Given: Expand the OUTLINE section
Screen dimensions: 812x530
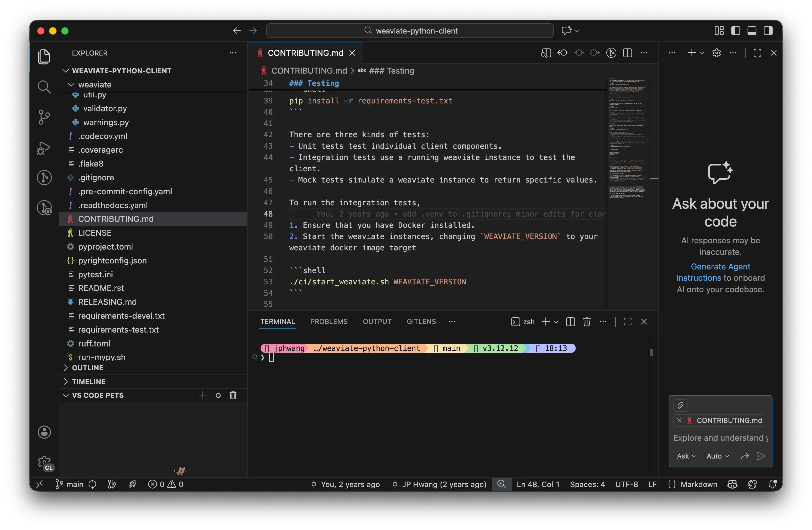Looking at the screenshot, I should pos(88,368).
